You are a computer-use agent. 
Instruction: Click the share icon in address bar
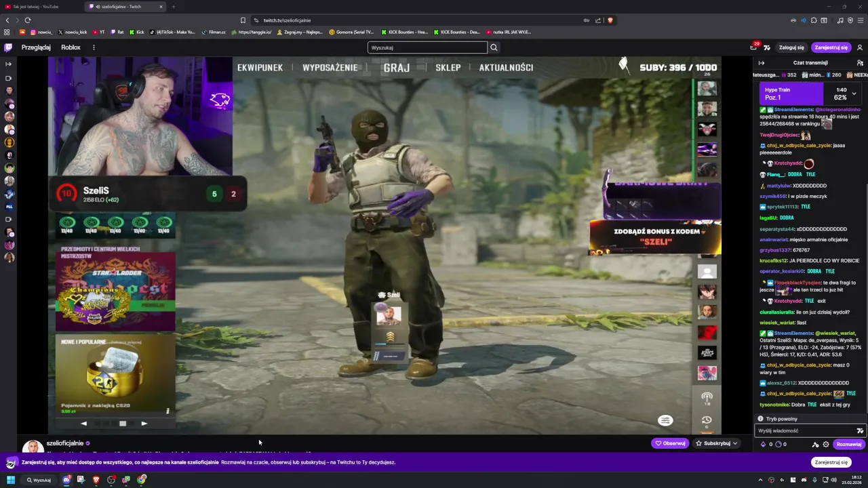598,20
